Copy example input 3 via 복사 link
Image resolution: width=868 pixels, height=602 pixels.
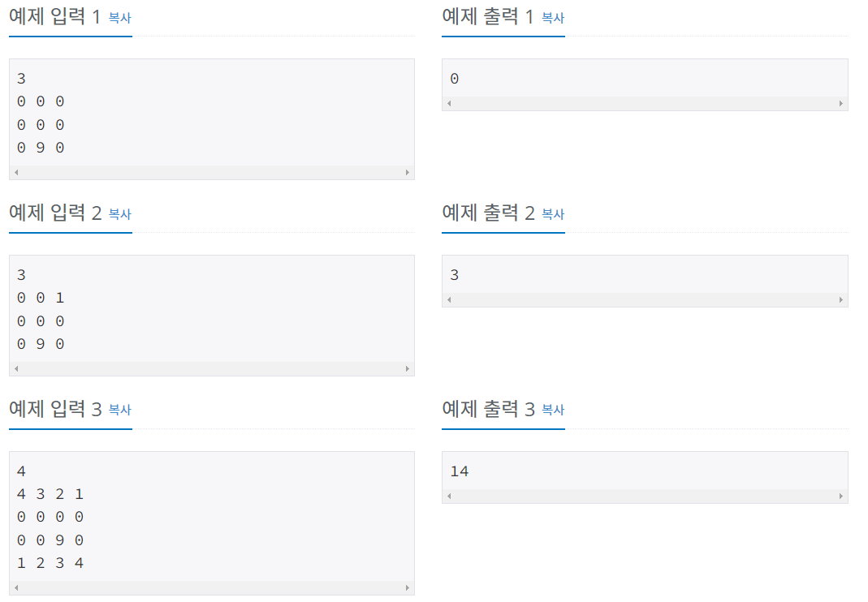pyautogui.click(x=119, y=410)
